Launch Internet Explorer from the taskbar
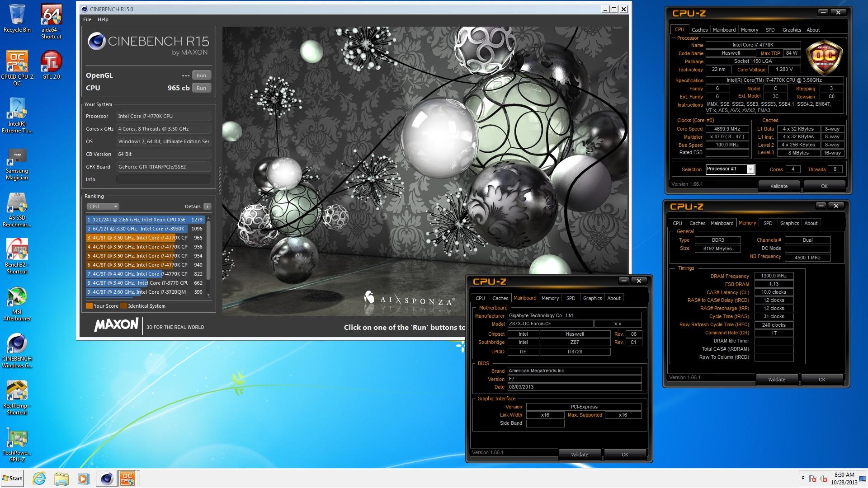Screen dimensions: 868x488 [39, 479]
